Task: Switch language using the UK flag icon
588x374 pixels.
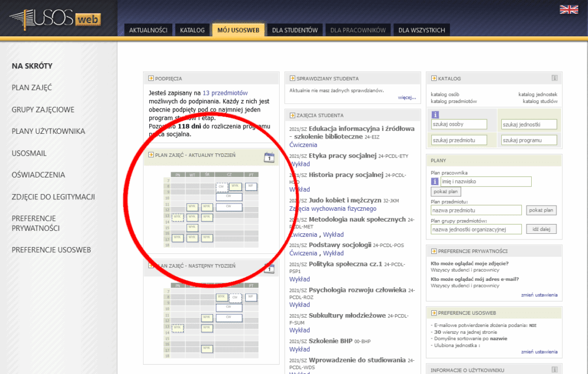Action: 569,9
